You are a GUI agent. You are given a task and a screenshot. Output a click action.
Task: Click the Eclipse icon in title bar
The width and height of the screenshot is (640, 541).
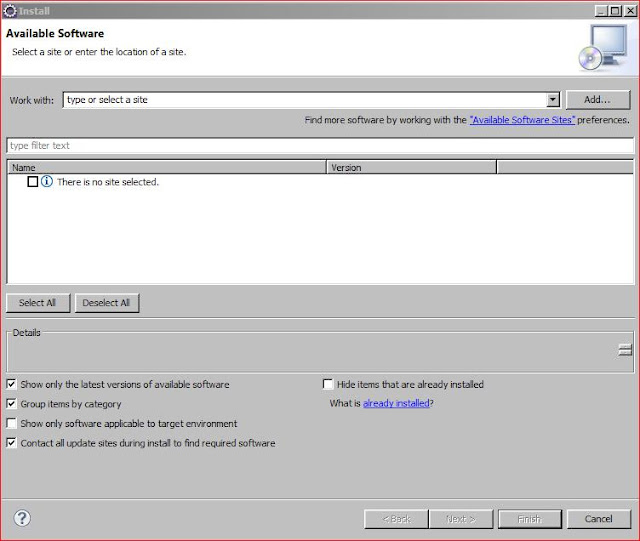(x=10, y=9)
